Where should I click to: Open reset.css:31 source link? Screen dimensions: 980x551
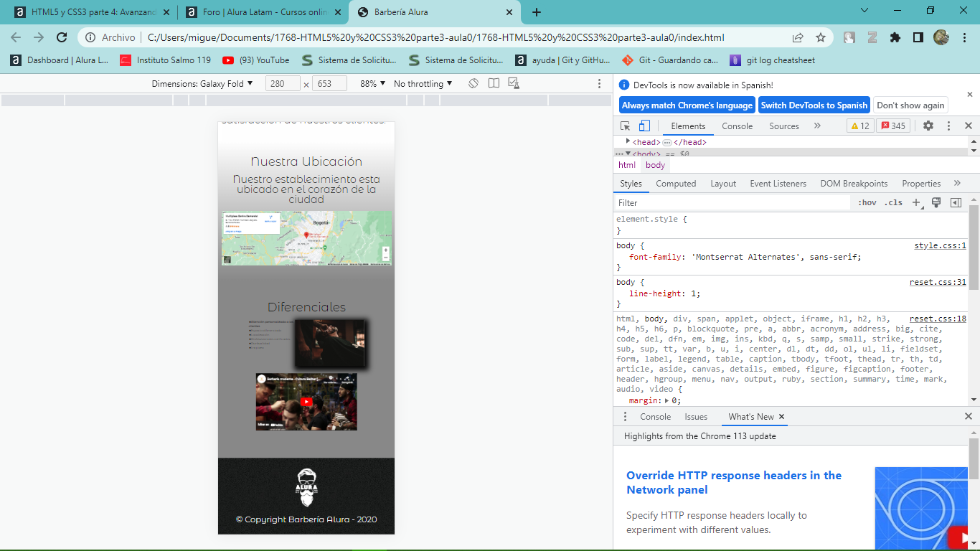938,282
